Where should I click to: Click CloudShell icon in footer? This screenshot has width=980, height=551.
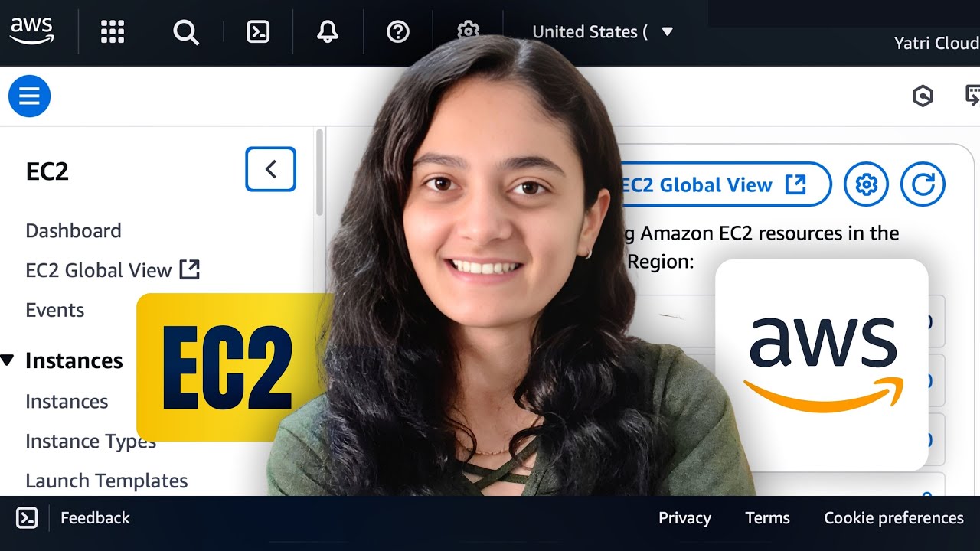point(27,518)
